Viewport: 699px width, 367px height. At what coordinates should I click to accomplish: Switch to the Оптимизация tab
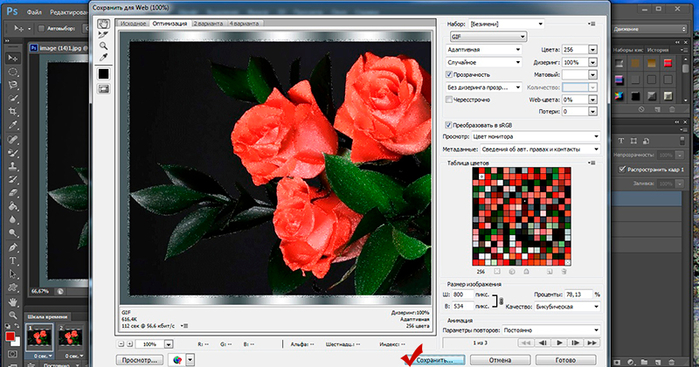[170, 24]
